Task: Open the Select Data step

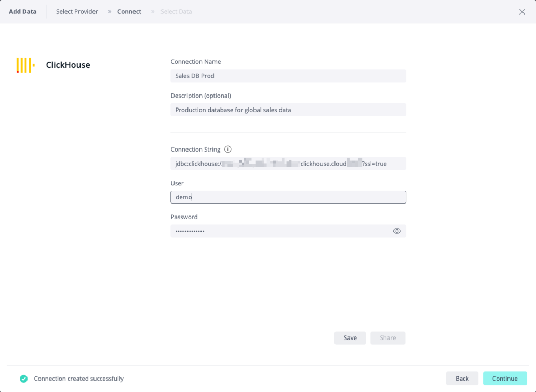Action: (176, 11)
